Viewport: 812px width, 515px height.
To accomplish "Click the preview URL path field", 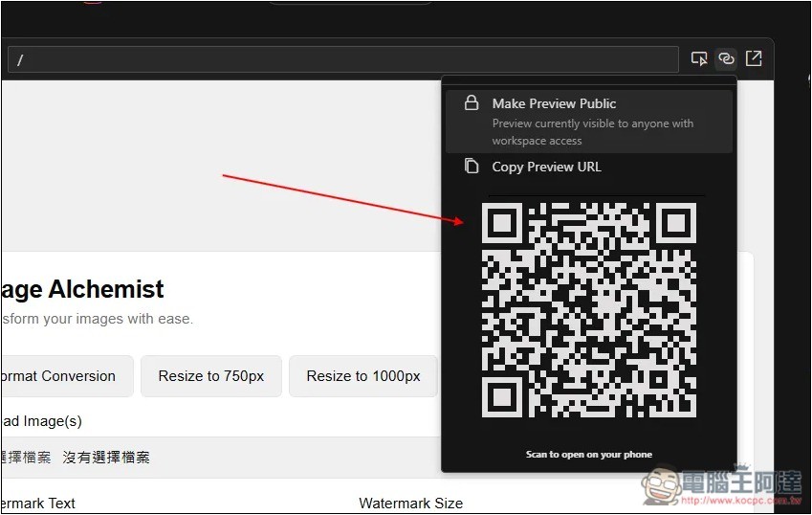I will tap(342, 59).
